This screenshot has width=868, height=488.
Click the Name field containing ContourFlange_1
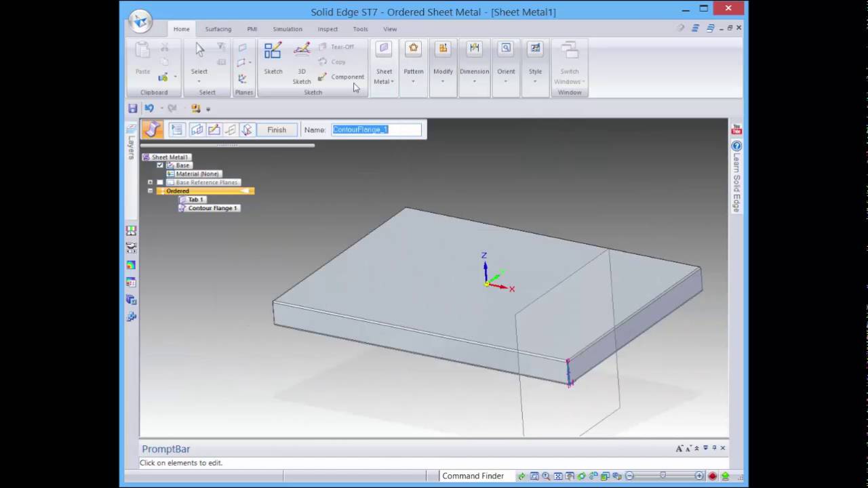click(x=376, y=129)
